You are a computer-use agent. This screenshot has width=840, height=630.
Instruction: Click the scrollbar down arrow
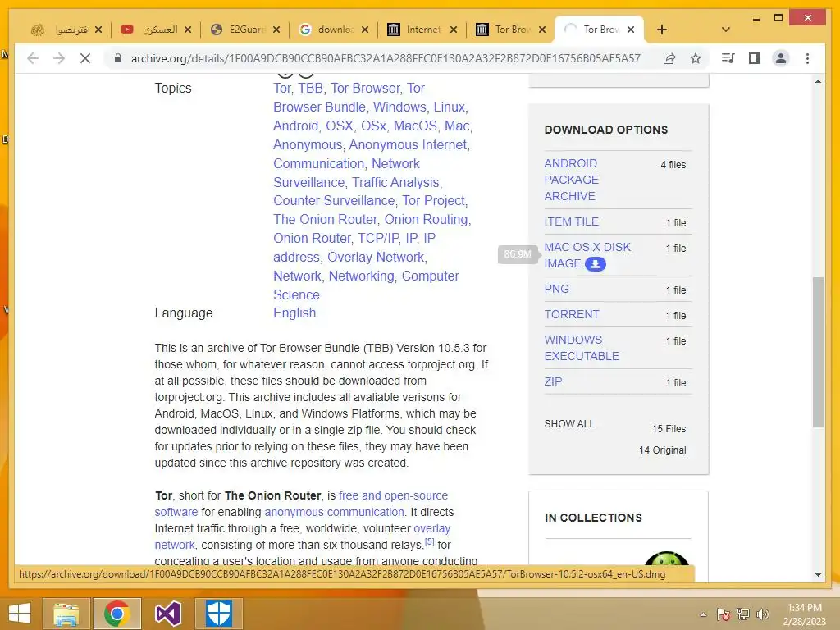point(818,575)
